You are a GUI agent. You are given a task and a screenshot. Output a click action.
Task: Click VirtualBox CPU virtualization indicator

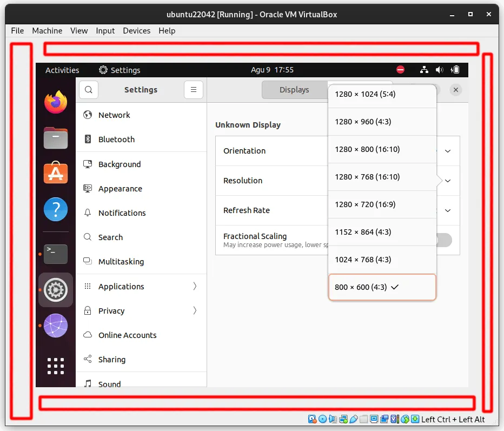[395, 419]
